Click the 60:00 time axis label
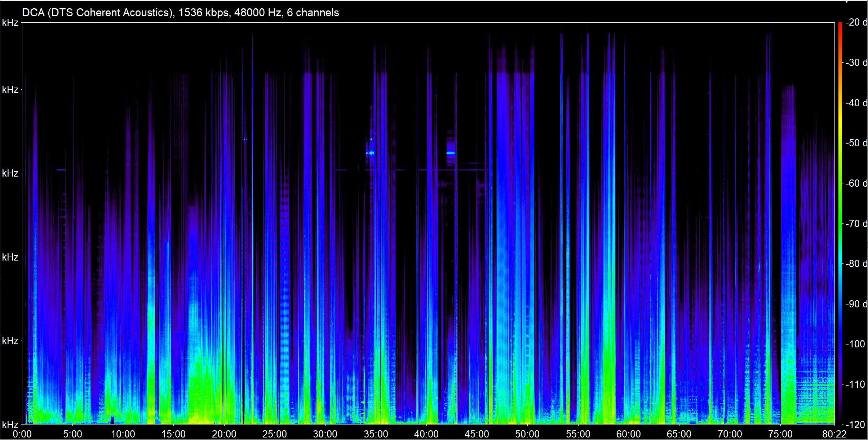This screenshot has height=440, width=868. pyautogui.click(x=628, y=434)
